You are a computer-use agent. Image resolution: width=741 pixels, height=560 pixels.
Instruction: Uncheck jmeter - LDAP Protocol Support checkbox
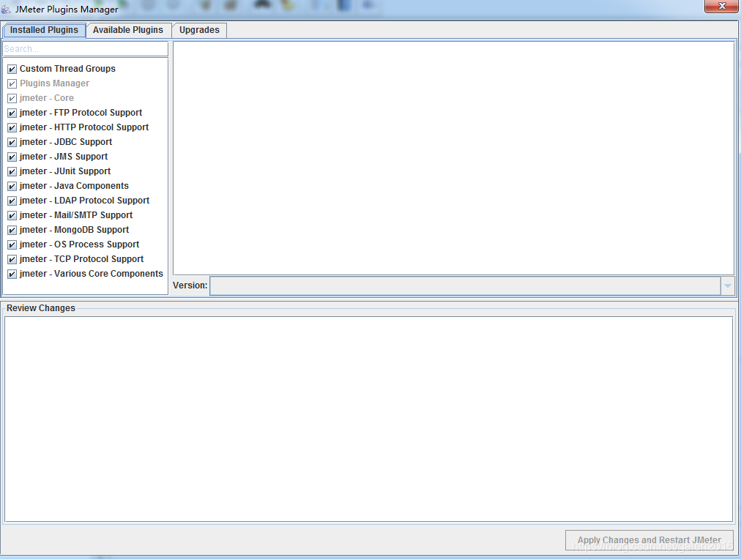click(12, 201)
